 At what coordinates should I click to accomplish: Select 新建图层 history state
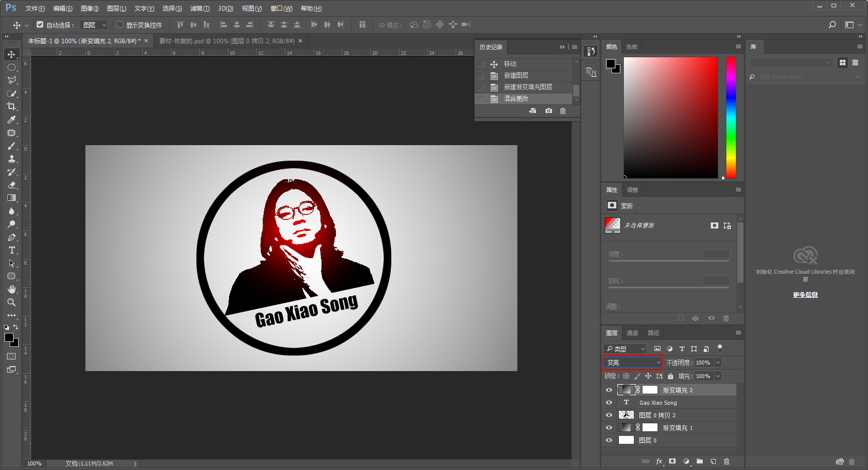523,75
